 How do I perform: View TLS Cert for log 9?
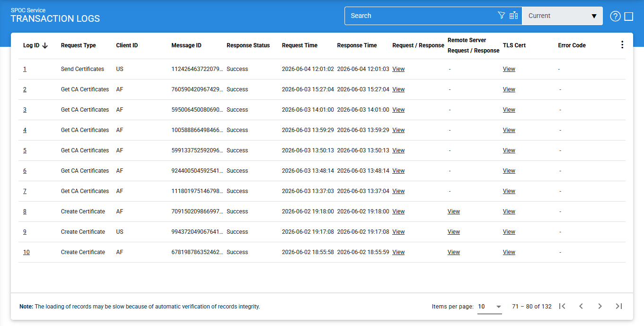click(509, 232)
